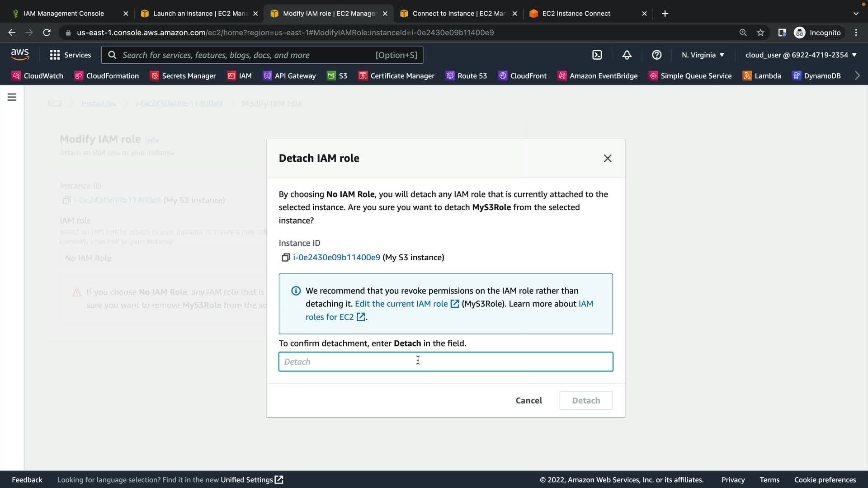Close the Detach IAM role dialog
The image size is (868, 488).
(607, 158)
